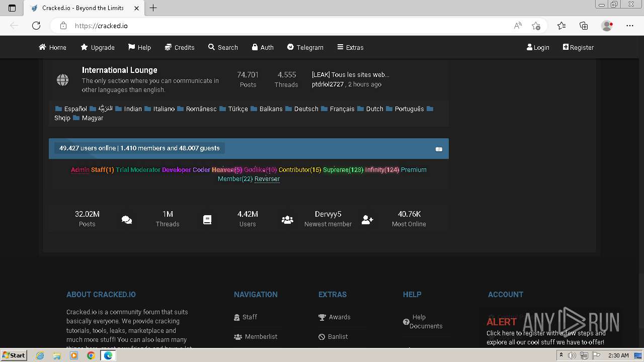644x362 pixels.
Task: Open the Upgrade nav item
Action: (x=98, y=47)
